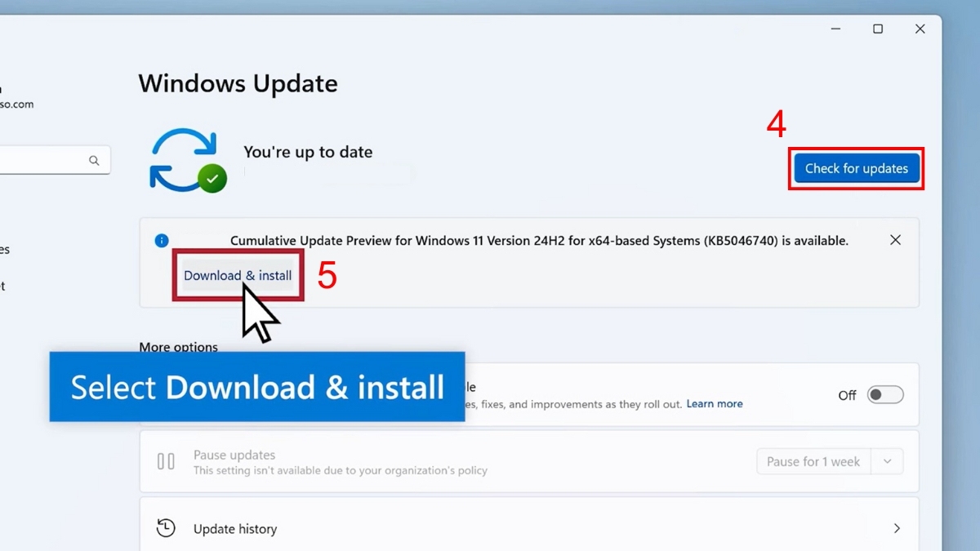This screenshot has width=980, height=551.
Task: Close the Settings window
Action: [x=920, y=29]
